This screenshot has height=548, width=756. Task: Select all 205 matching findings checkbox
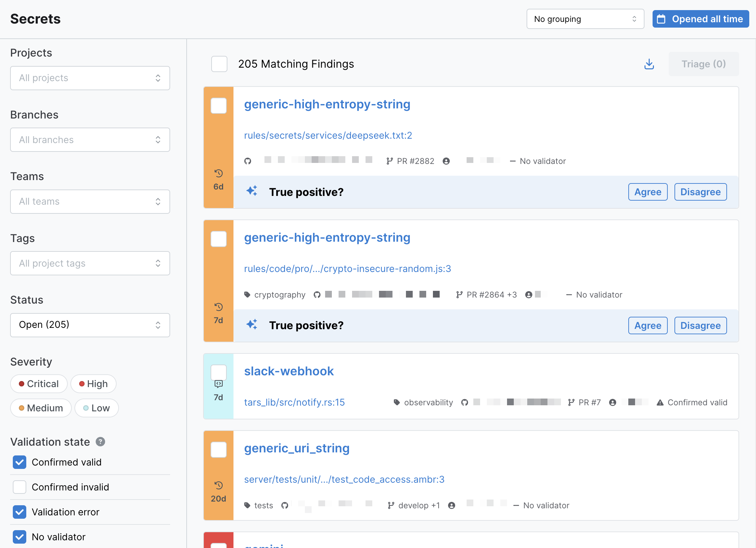coord(219,64)
